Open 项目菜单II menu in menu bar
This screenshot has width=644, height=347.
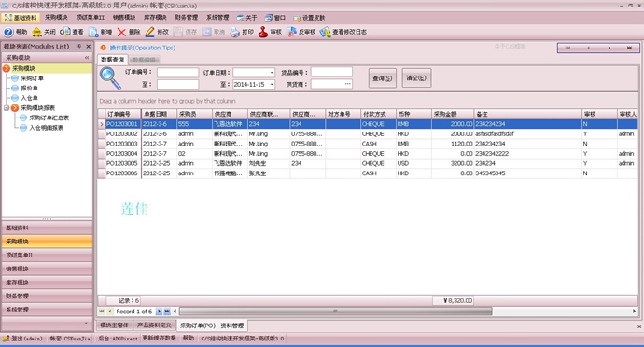[91, 18]
